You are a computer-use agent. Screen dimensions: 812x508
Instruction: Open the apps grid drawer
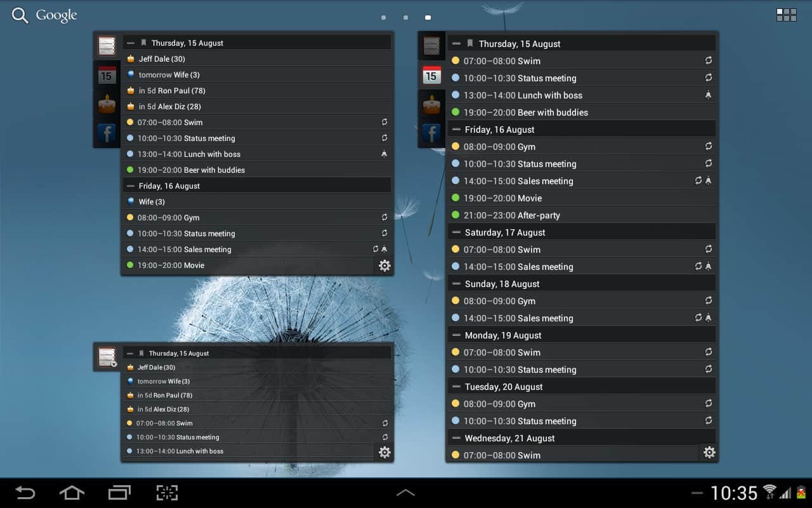point(786,15)
